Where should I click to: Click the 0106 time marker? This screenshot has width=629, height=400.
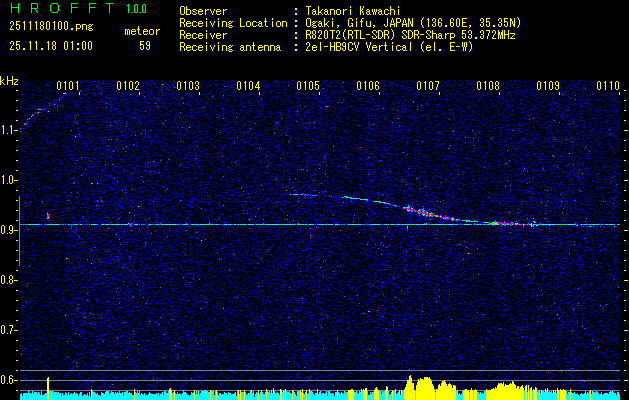(x=368, y=86)
